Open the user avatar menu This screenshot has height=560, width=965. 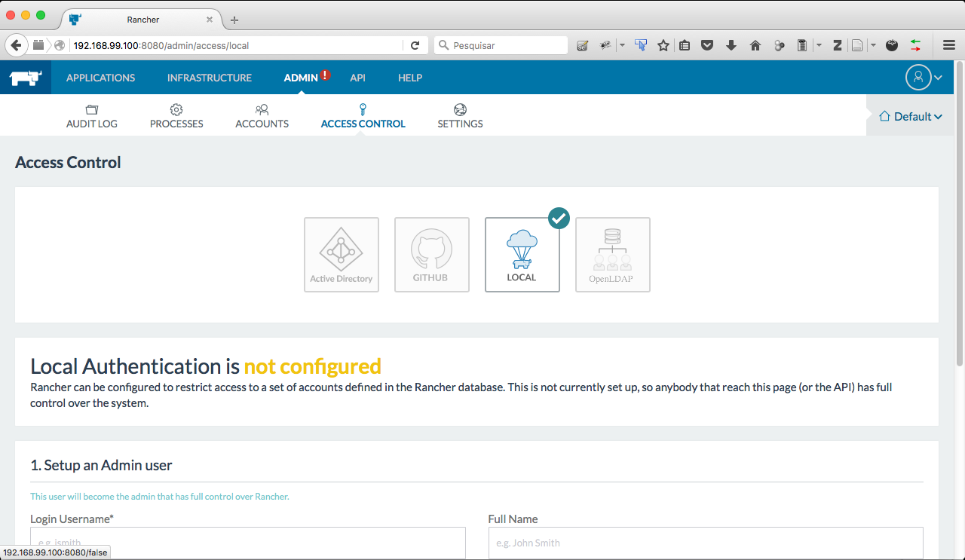[x=918, y=77]
